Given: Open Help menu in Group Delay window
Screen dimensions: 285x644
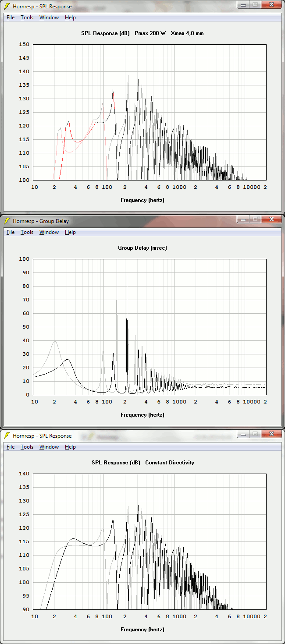Looking at the screenshot, I should [70, 232].
